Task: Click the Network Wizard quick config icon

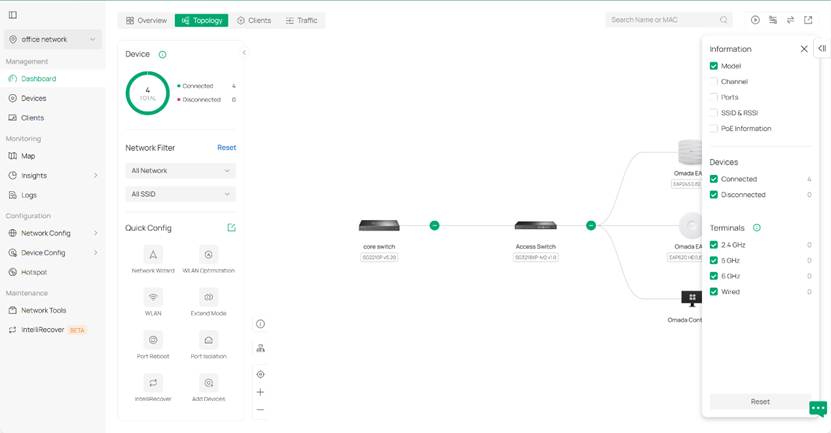Action: pos(153,255)
